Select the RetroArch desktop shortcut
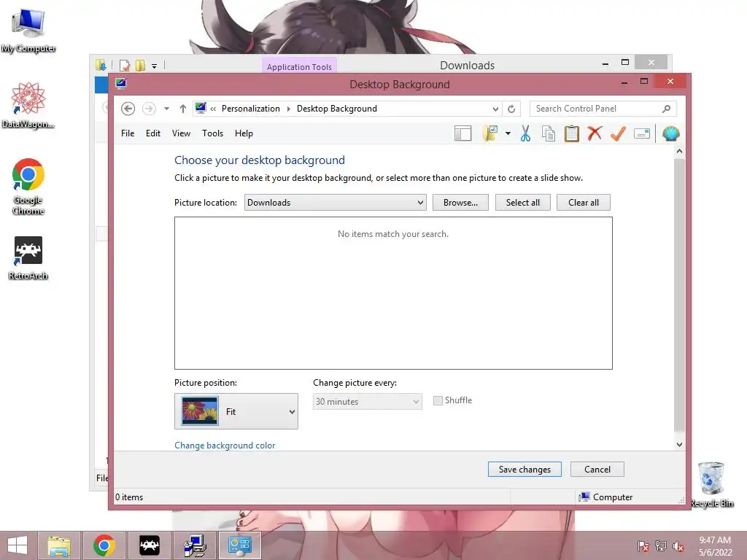 pos(28,258)
